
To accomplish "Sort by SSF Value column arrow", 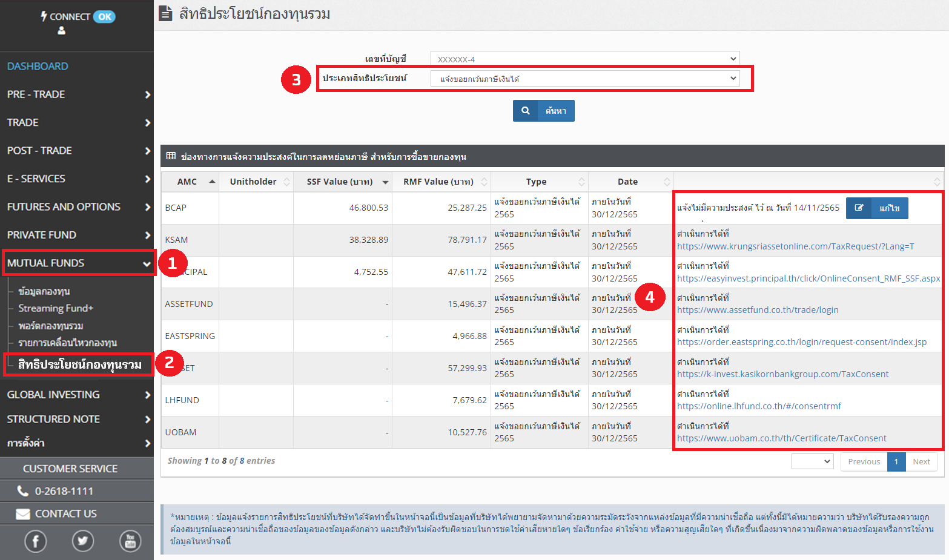I will (x=385, y=182).
